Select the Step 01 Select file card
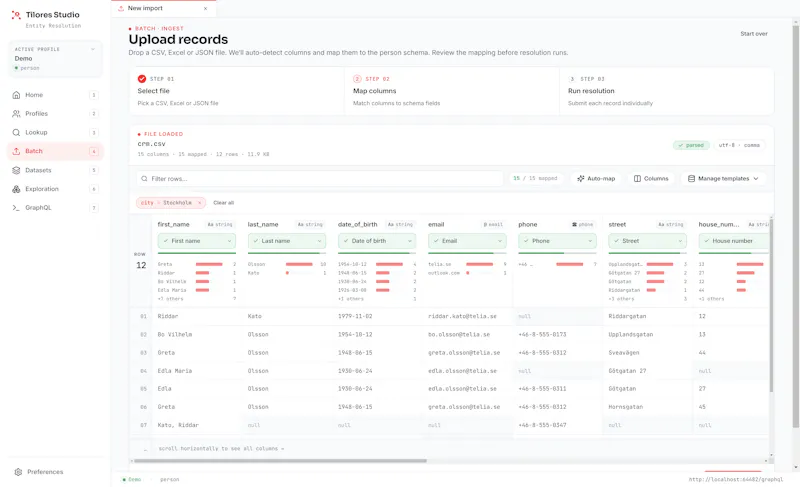The height and width of the screenshot is (487, 800). coord(236,91)
